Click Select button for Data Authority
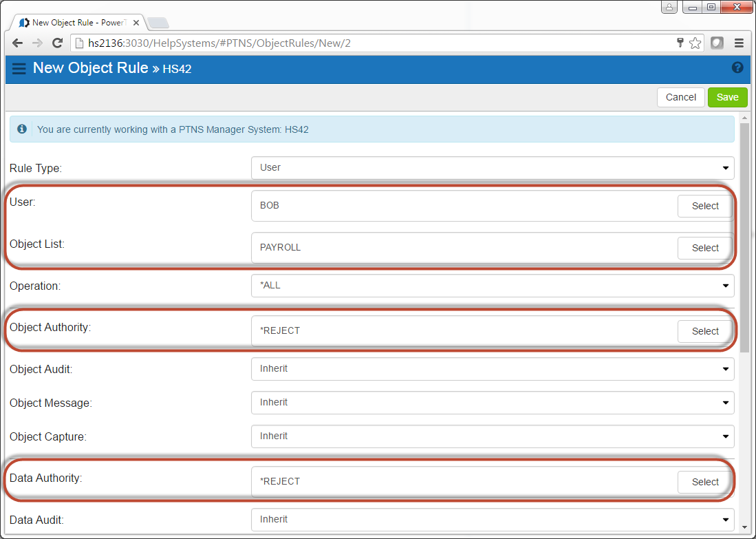 704,482
